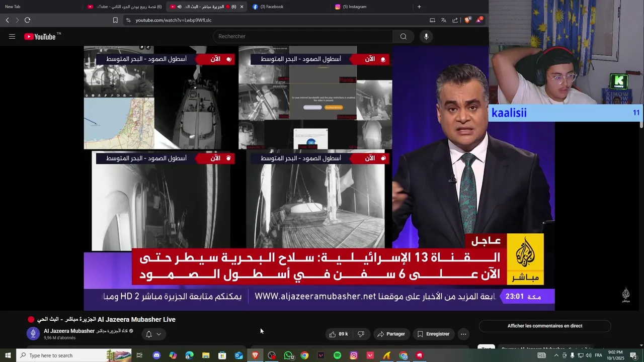Open the touch keyboard tray icon
The width and height of the screenshot is (644, 362).
(542, 355)
